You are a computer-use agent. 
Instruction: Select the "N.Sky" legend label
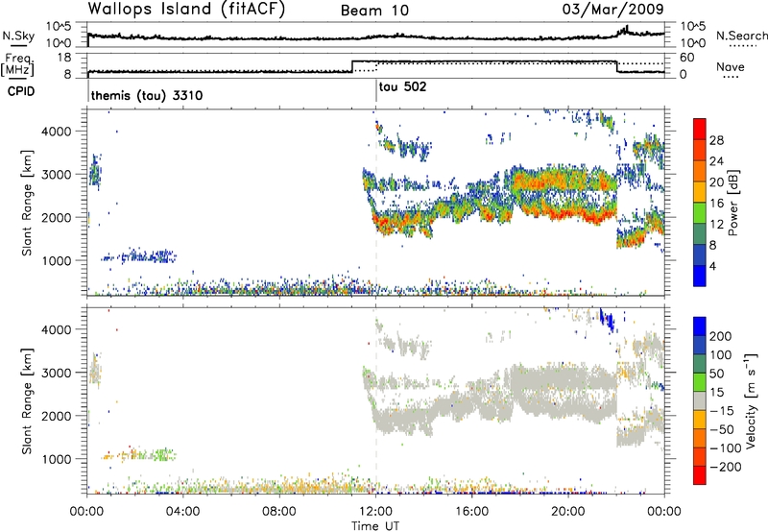click(x=18, y=36)
